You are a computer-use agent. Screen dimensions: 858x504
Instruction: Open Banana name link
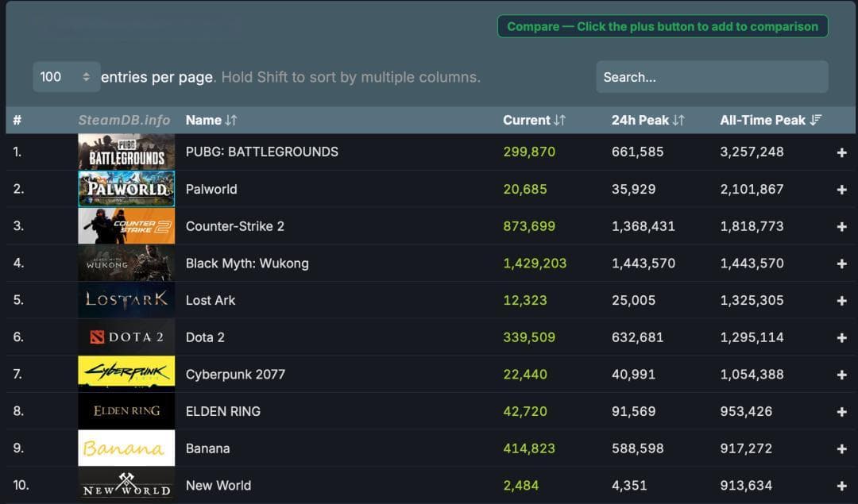pos(207,448)
